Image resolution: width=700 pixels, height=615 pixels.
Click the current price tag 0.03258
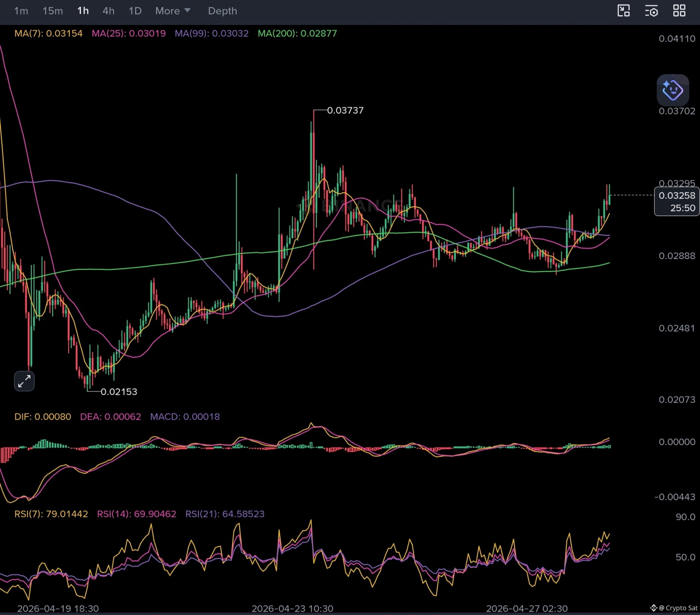(677, 202)
